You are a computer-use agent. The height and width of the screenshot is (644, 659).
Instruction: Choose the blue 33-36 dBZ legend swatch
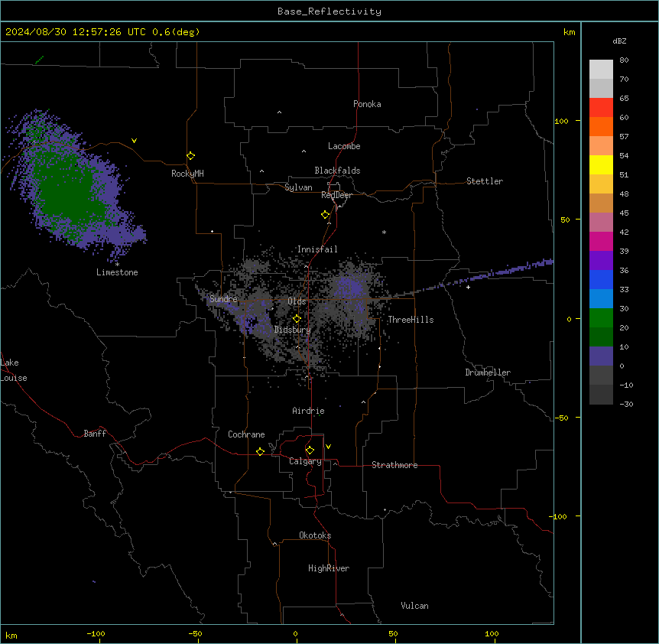tap(601, 279)
